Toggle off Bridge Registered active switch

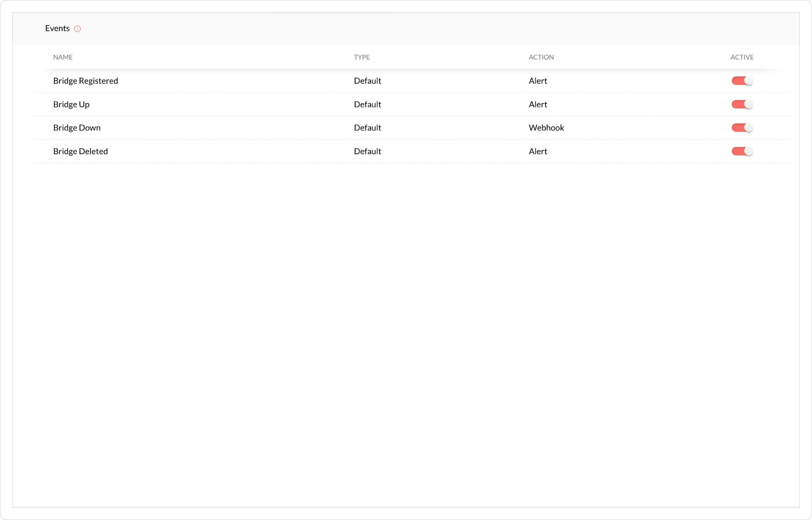coord(742,81)
